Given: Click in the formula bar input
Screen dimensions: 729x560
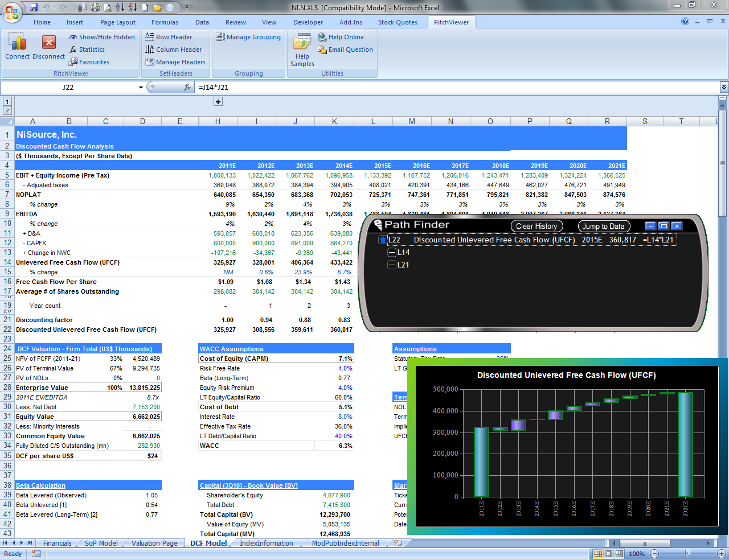Looking at the screenshot, I should 456,87.
